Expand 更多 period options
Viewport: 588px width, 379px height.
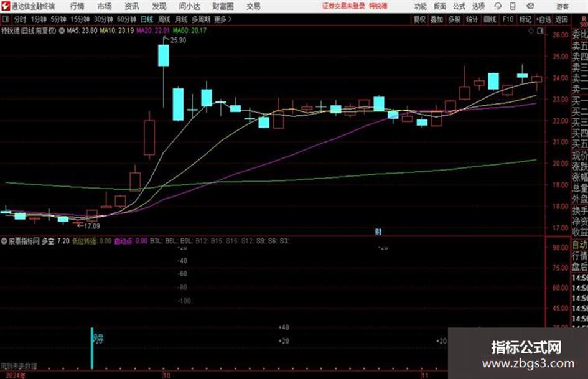coord(223,19)
